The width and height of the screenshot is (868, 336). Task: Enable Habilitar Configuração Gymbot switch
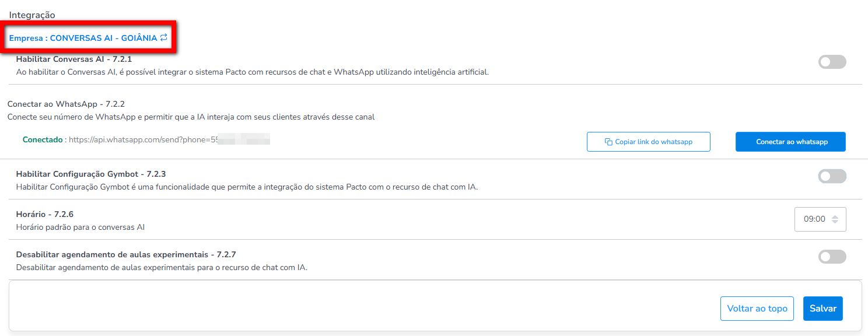click(832, 176)
